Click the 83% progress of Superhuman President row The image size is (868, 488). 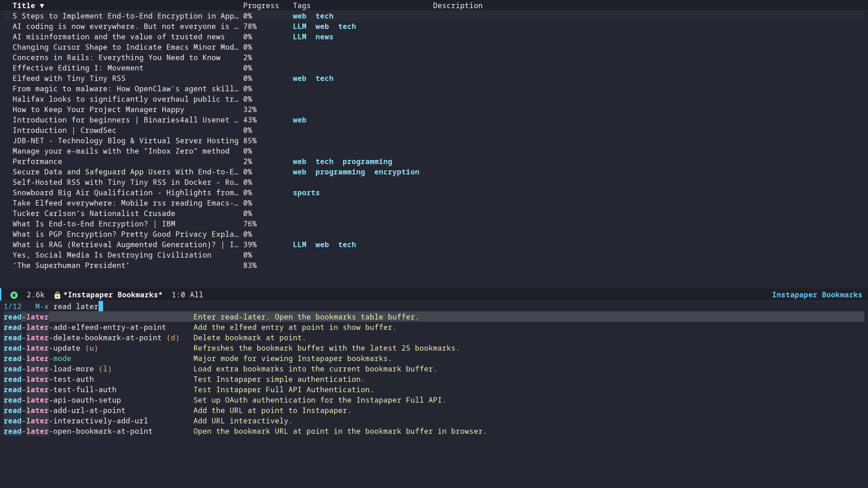250,266
